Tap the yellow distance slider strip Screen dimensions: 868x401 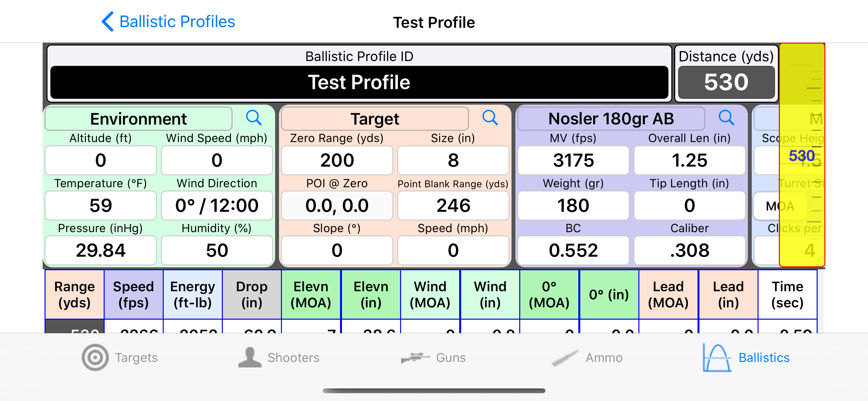pos(802,155)
